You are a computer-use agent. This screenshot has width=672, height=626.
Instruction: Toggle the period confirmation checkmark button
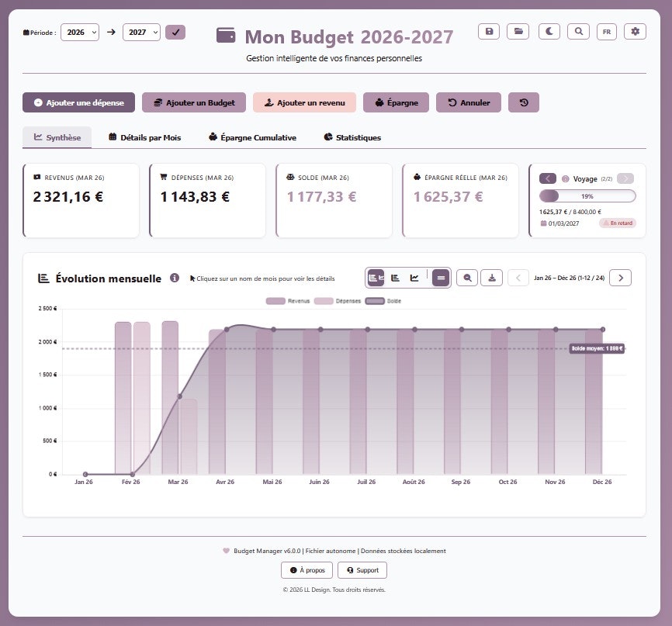(x=175, y=33)
